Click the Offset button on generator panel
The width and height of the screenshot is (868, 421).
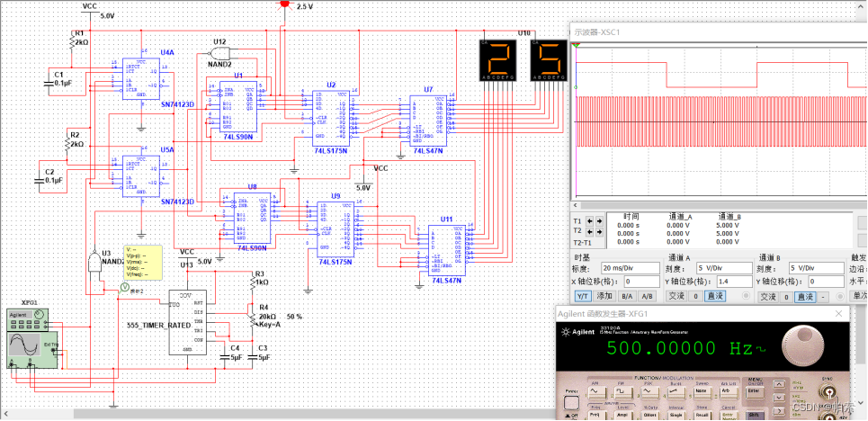[x=650, y=415]
